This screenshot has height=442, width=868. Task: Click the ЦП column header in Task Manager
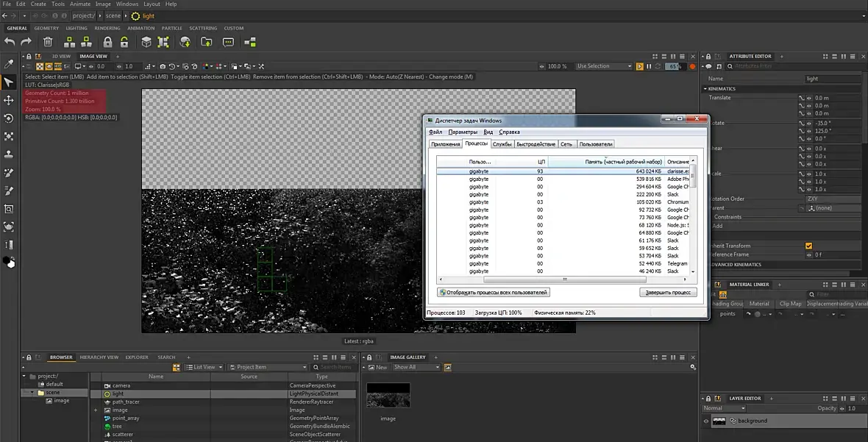click(523, 162)
